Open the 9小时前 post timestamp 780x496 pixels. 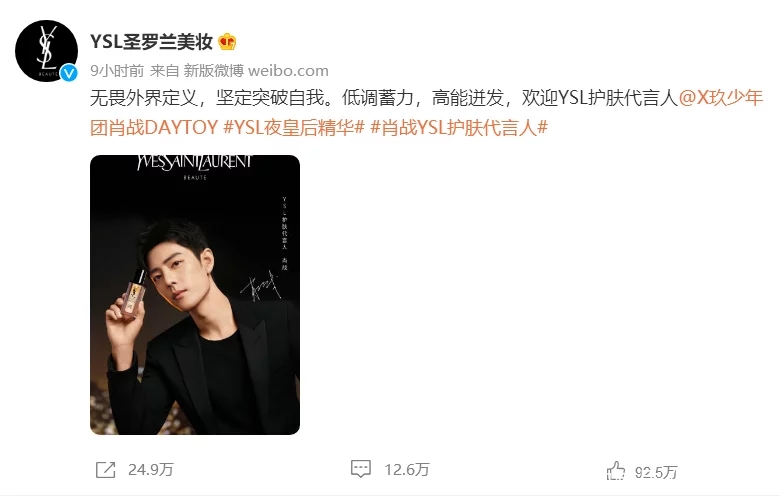pyautogui.click(x=117, y=71)
